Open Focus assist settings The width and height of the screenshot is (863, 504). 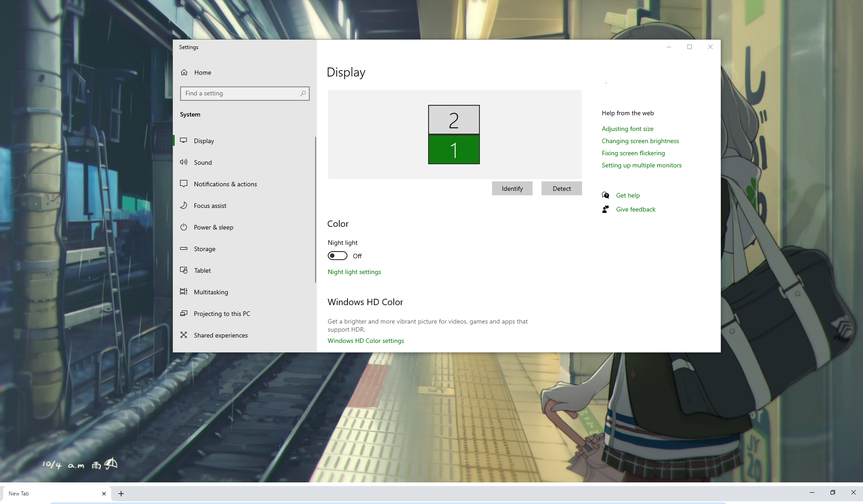pos(244,206)
